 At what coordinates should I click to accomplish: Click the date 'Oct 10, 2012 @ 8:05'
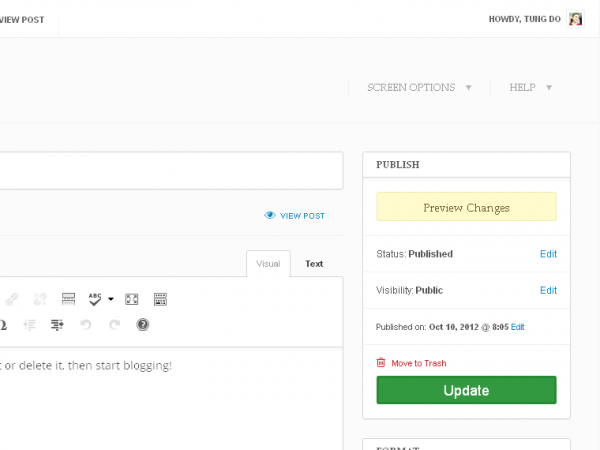(469, 327)
